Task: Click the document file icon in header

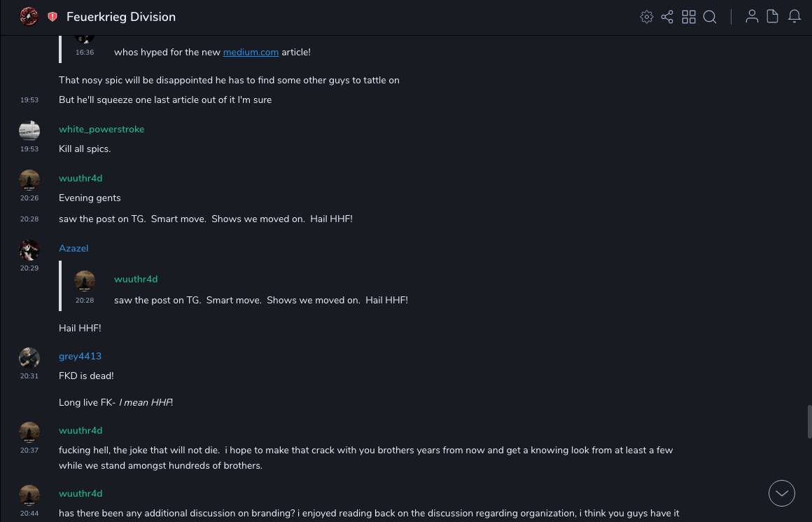Action: click(x=773, y=17)
